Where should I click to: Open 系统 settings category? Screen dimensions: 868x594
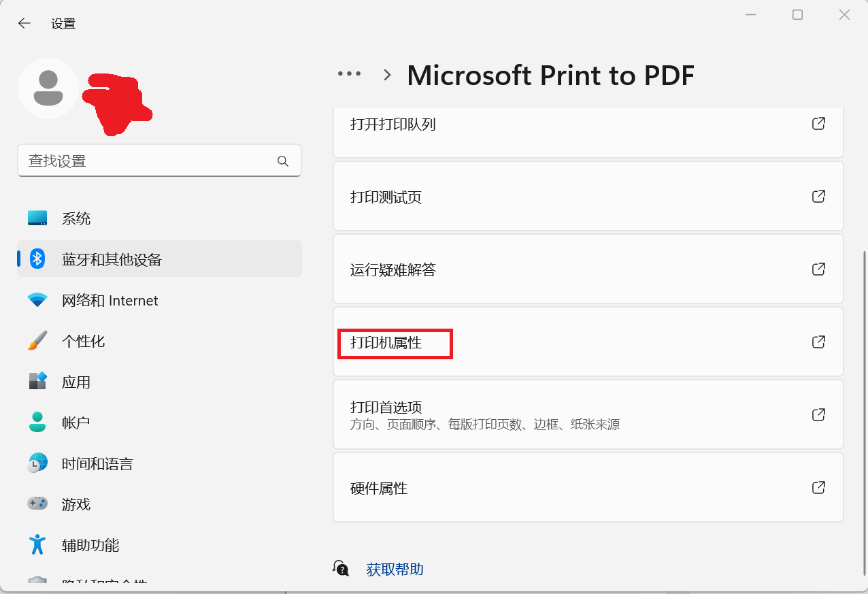click(159, 218)
